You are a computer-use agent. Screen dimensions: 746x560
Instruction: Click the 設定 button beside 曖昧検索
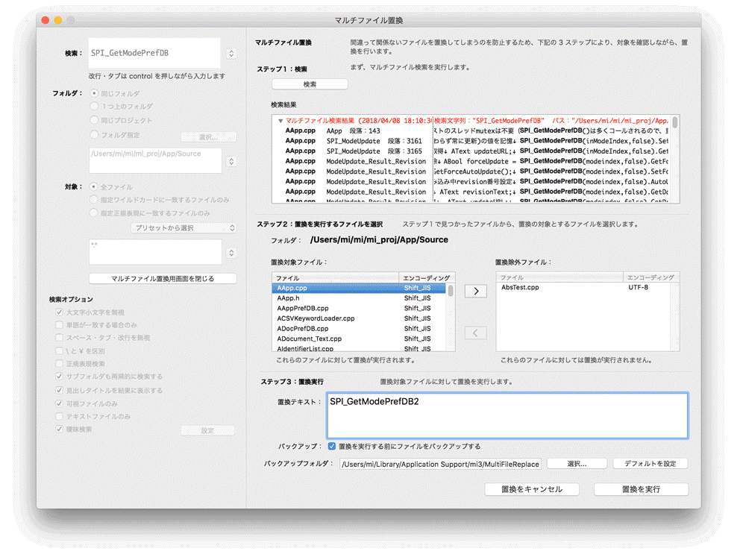[x=207, y=430]
